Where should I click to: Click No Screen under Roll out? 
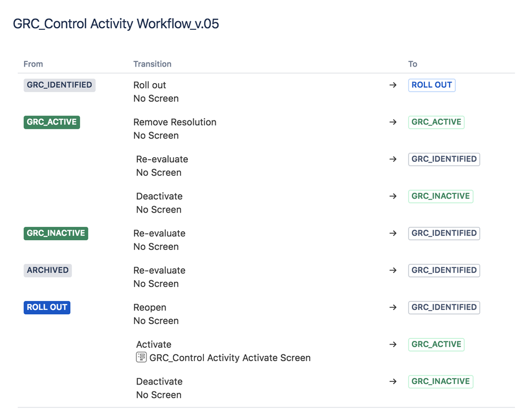tap(155, 99)
